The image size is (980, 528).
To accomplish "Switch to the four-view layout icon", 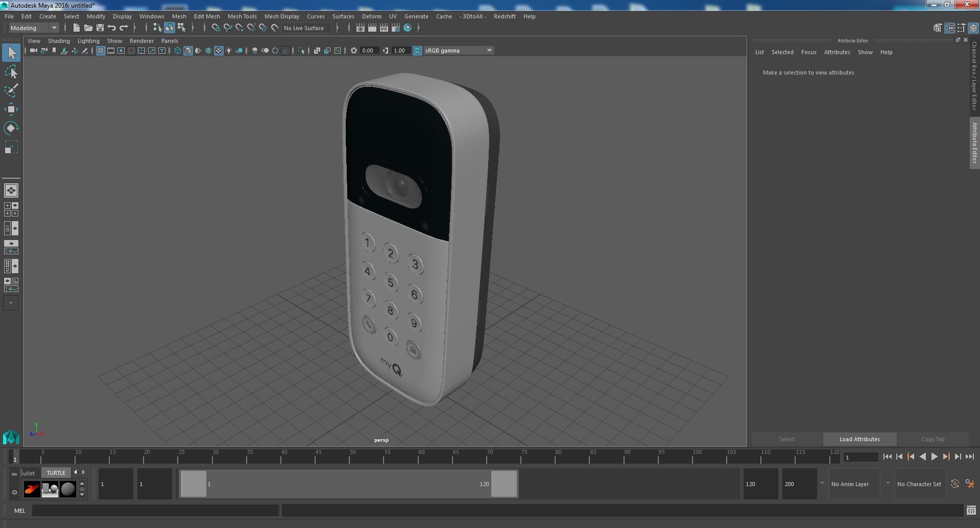I will 11,209.
